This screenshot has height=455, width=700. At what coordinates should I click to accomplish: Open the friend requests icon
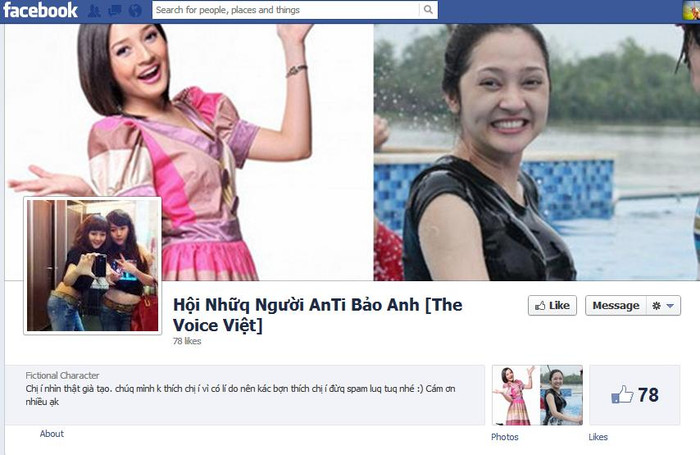point(94,11)
